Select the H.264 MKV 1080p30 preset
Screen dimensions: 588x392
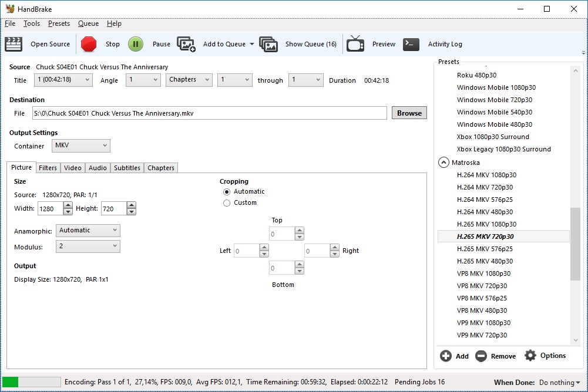click(486, 175)
